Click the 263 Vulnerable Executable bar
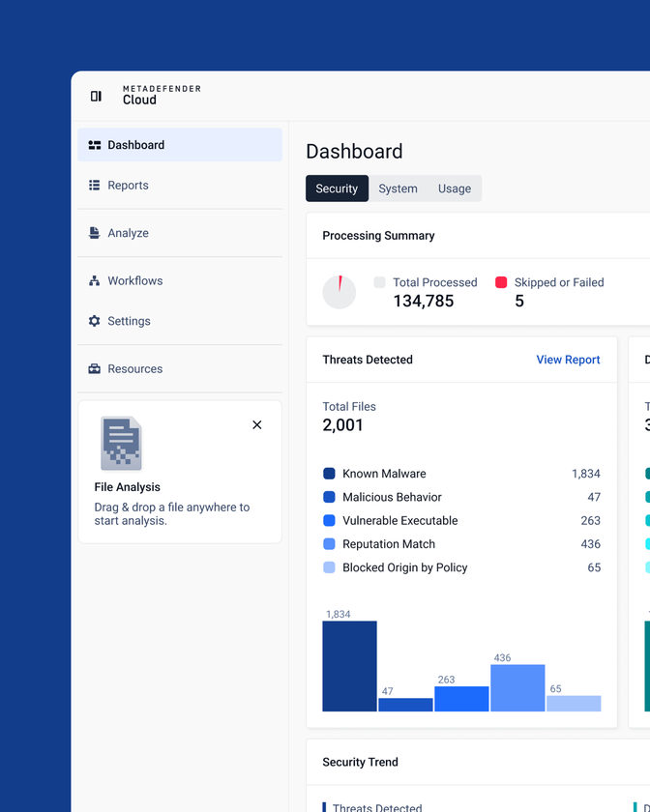Screen dimensions: 650x812 click(x=461, y=699)
